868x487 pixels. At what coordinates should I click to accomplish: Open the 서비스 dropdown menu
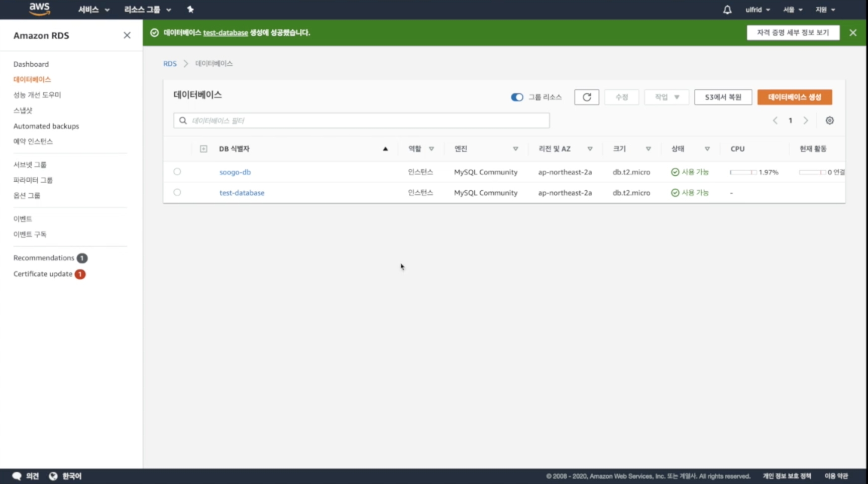click(93, 10)
